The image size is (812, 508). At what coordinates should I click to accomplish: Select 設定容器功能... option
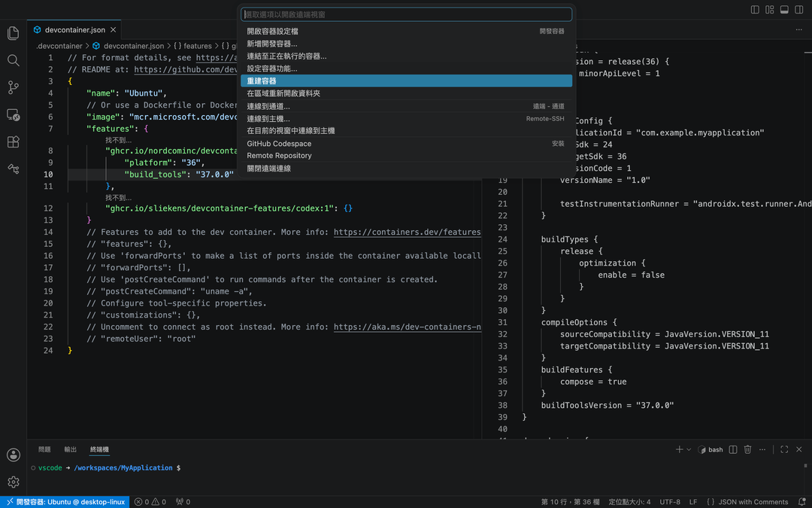(407, 68)
